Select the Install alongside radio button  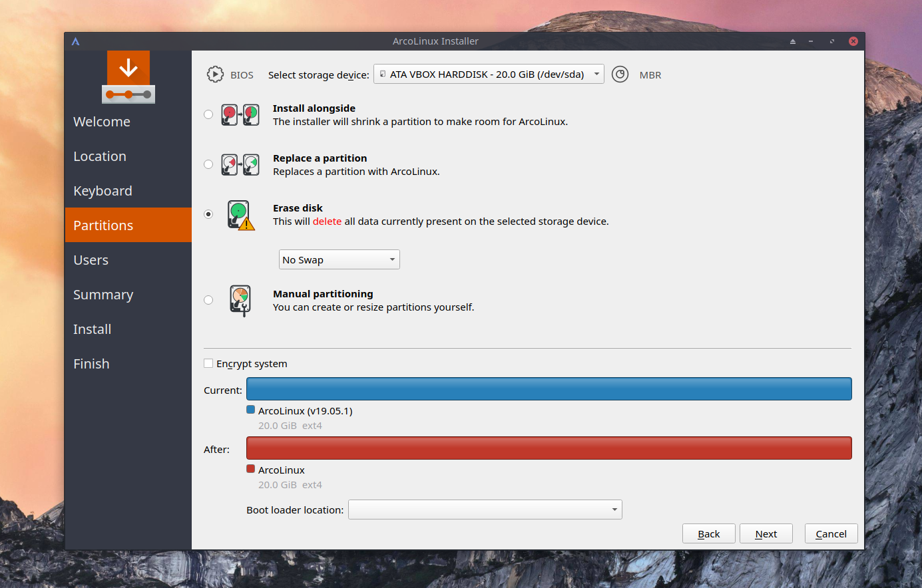208,114
